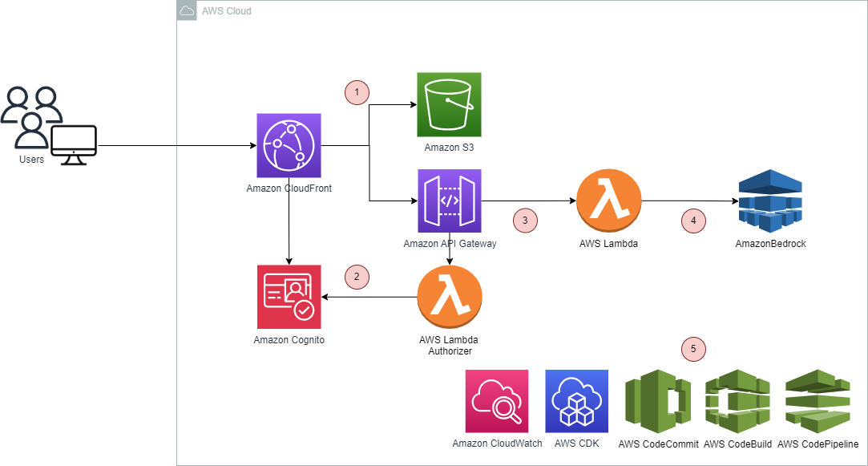Click the Amazon Cognito icon
This screenshot has width=868, height=466.
tap(289, 297)
